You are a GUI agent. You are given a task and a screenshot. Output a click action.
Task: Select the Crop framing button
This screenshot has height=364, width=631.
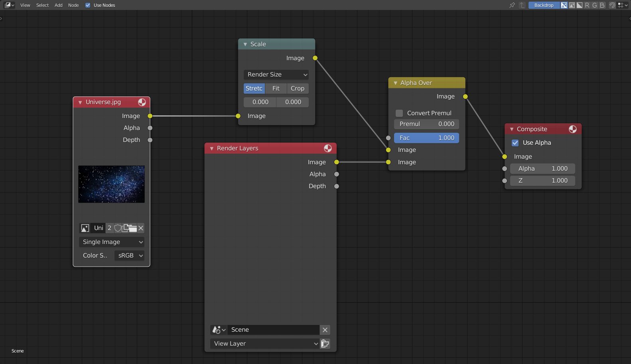298,89
